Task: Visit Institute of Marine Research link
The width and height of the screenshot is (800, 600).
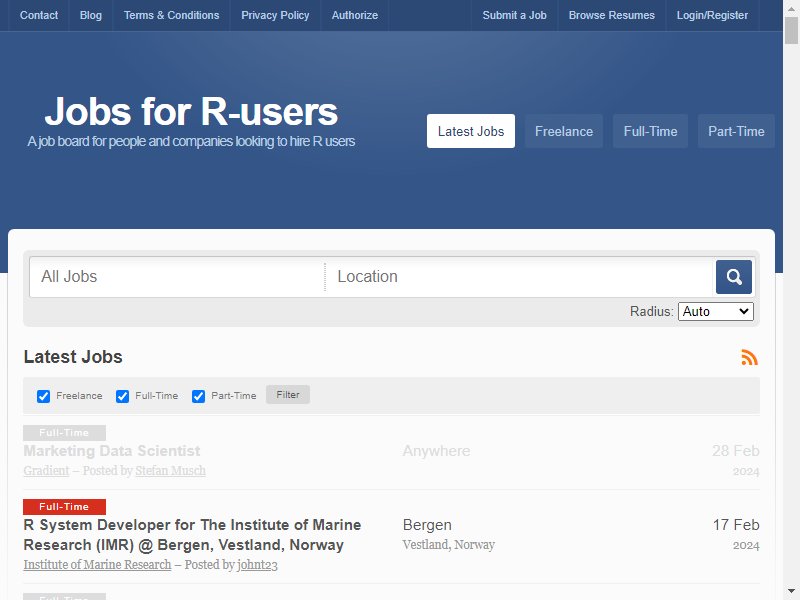Action: point(97,565)
